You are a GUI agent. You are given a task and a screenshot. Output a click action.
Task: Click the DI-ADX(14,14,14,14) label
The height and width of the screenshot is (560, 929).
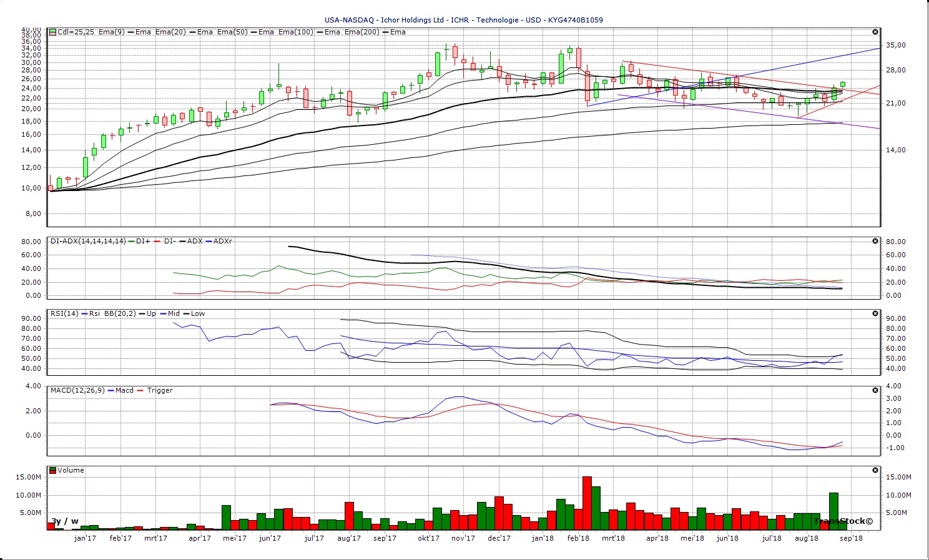(88, 241)
